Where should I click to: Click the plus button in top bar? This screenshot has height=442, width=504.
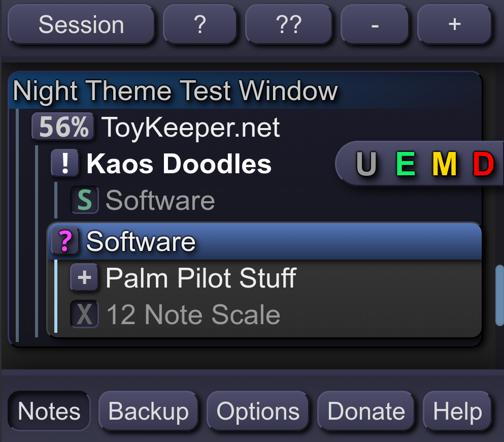454,24
